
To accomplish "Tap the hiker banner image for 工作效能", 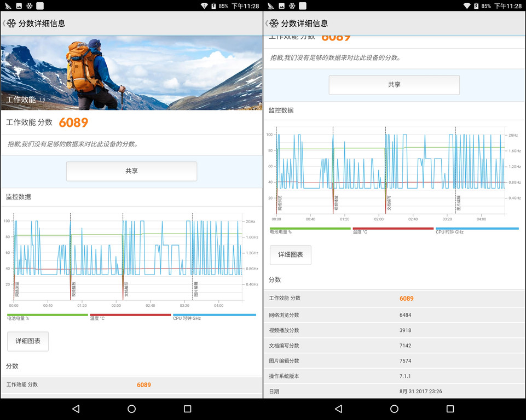I will (131, 73).
